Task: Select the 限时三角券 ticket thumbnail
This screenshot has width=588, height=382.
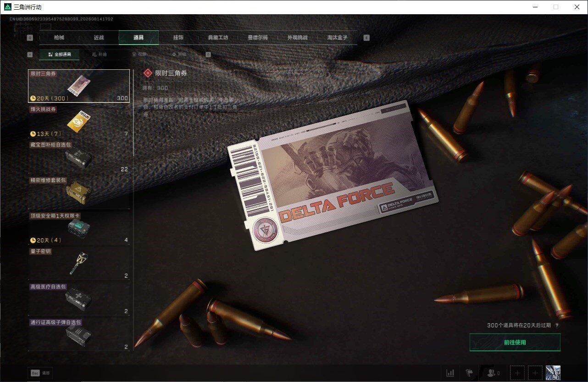Action: coord(79,85)
